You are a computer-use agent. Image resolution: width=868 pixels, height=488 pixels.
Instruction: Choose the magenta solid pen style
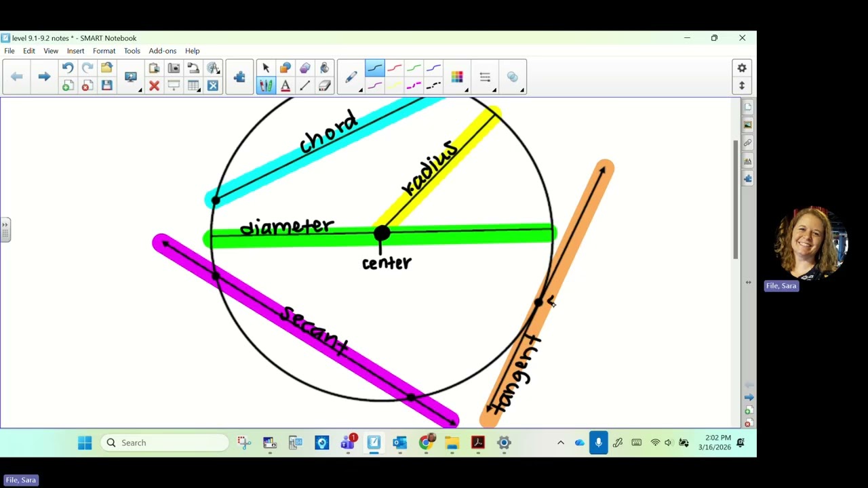375,85
